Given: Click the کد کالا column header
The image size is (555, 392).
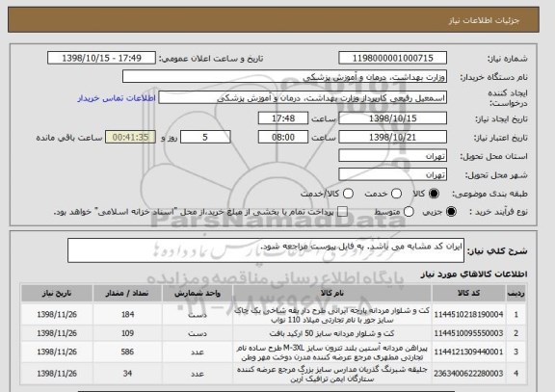Looking at the screenshot, I should 468,293.
